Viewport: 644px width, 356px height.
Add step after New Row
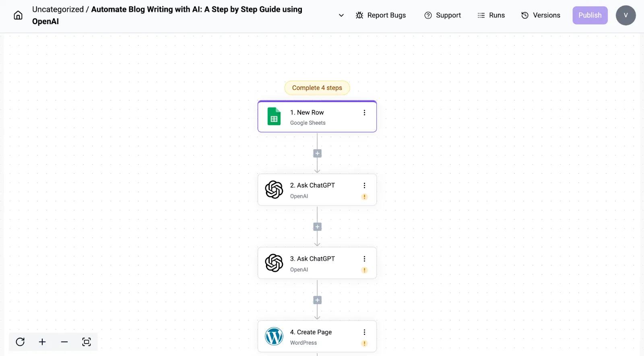317,153
